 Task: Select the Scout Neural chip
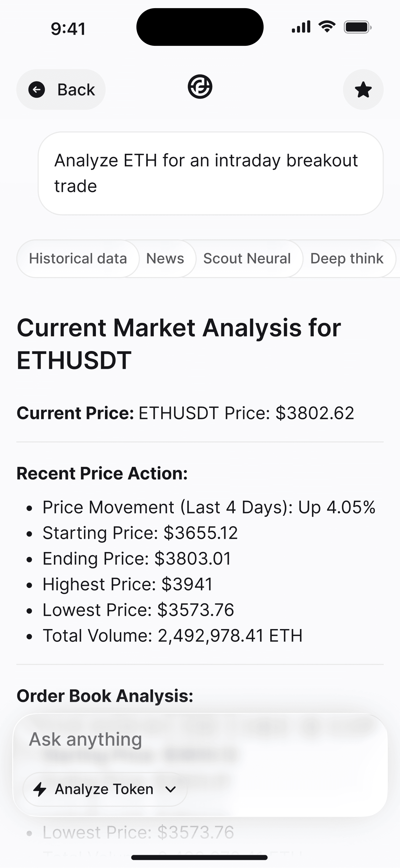pos(247,259)
